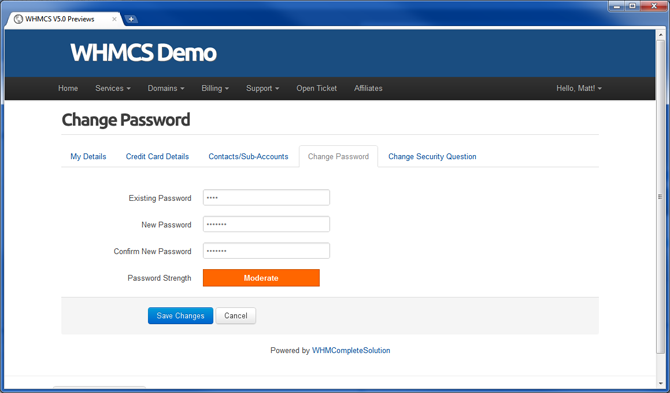Close the browser window
Image resolution: width=670 pixels, height=393 pixels.
pyautogui.click(x=654, y=6)
